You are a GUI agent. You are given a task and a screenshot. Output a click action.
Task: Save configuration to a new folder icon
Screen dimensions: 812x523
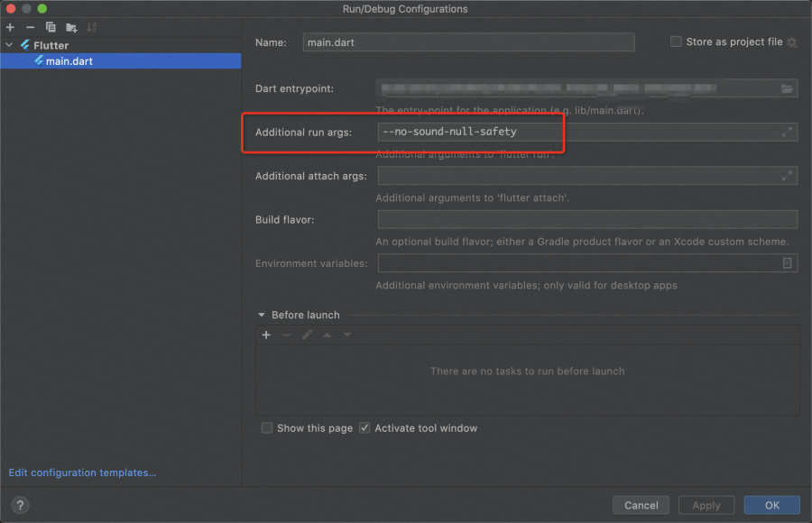[x=71, y=27]
